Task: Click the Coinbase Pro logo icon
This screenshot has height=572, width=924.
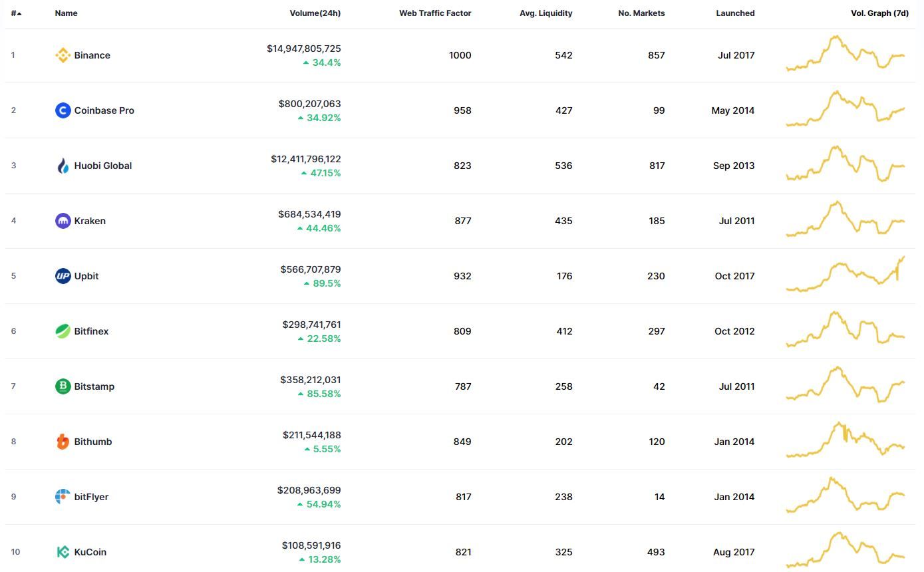Action: (x=63, y=110)
